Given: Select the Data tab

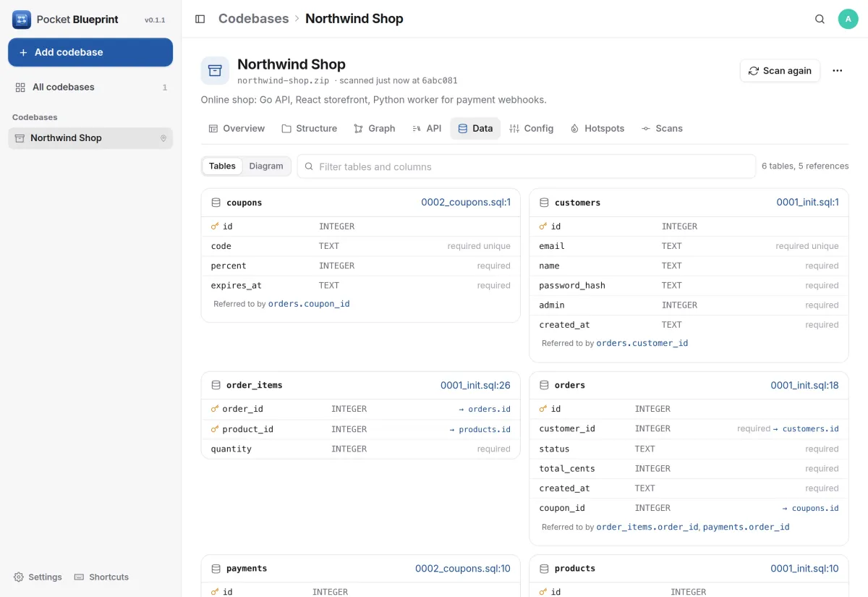Looking at the screenshot, I should click(x=475, y=128).
